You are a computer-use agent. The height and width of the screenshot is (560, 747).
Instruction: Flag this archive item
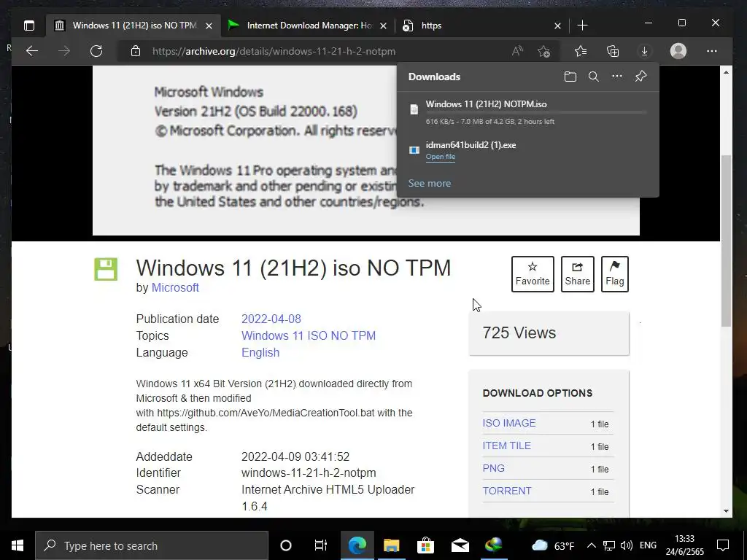click(x=614, y=274)
